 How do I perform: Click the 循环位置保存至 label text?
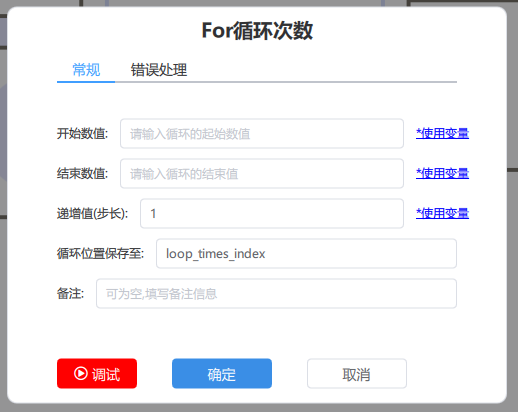(100, 254)
